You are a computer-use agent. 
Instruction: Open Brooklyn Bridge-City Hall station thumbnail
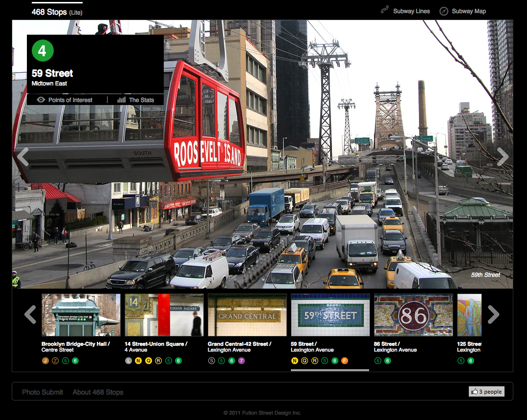[81, 315]
